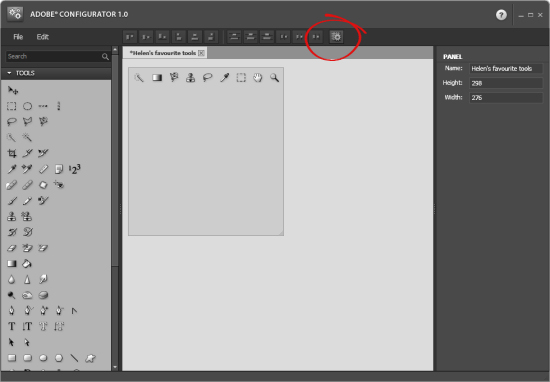Select the Elliptical Marquee tool

(27, 106)
